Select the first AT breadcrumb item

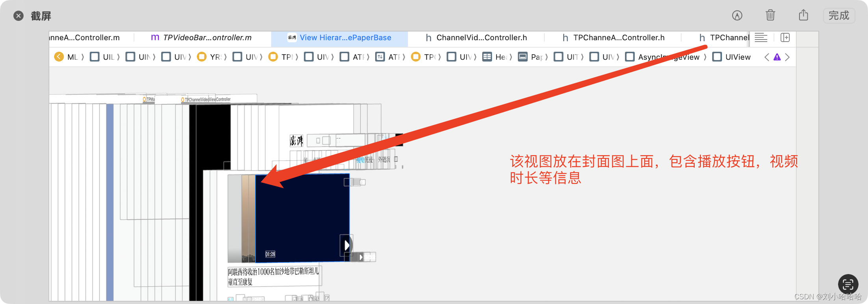353,57
